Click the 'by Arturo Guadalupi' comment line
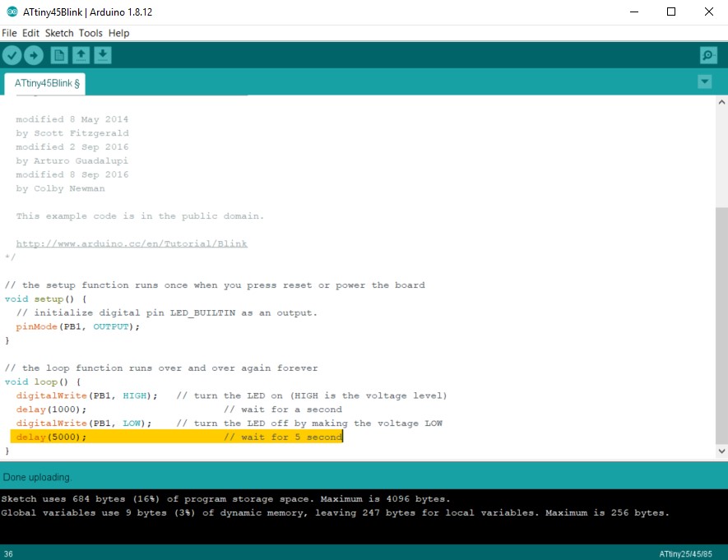The height and width of the screenshot is (560, 728). coord(72,161)
